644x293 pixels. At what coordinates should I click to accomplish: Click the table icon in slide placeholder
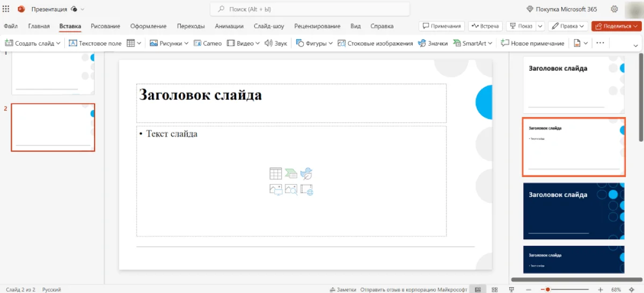click(275, 173)
